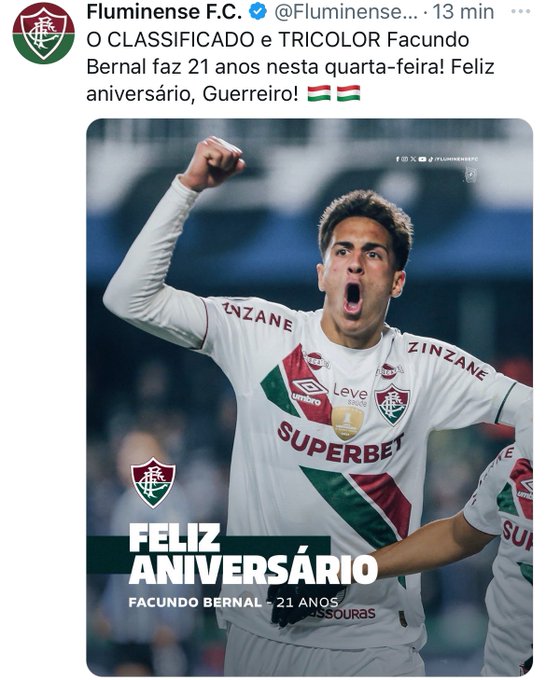Open the birthday photo of Facundo Bernal

(309, 397)
